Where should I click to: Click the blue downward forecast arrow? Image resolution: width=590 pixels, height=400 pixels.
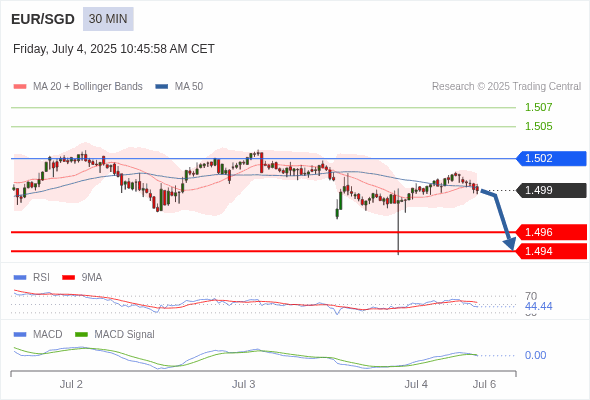(x=500, y=218)
